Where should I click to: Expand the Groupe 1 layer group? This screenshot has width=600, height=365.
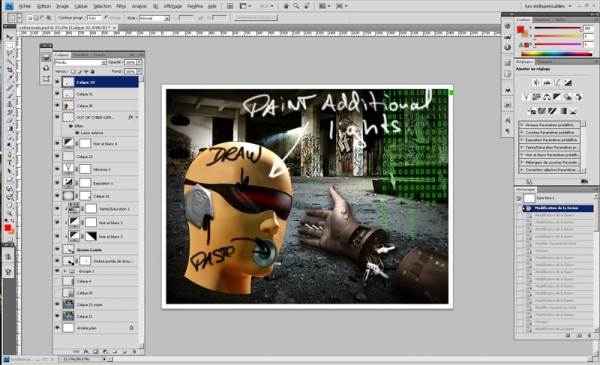65,271
